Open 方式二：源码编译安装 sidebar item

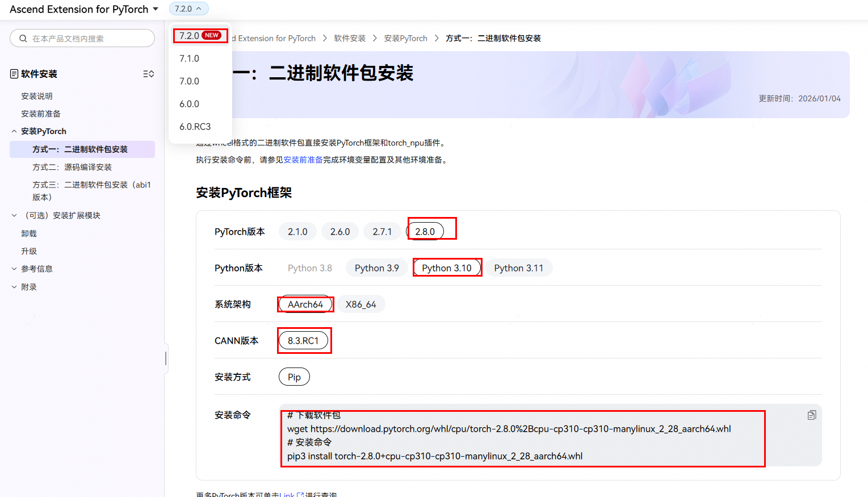(x=72, y=167)
